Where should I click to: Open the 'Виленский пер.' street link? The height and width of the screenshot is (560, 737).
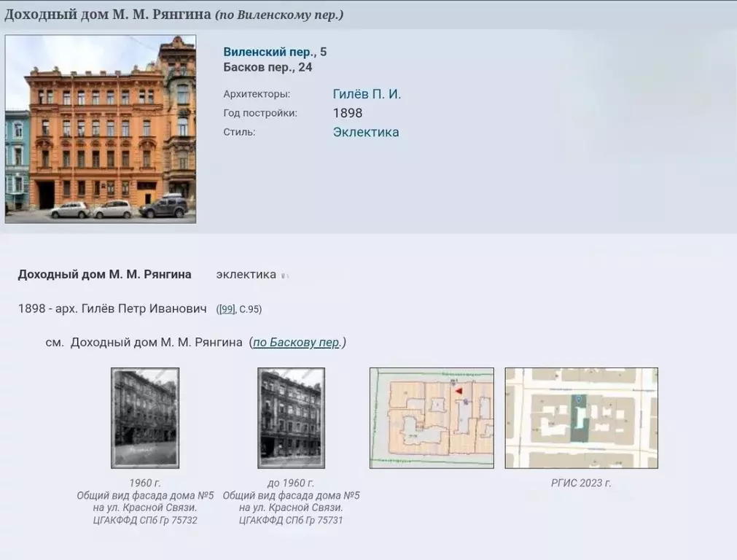(269, 52)
